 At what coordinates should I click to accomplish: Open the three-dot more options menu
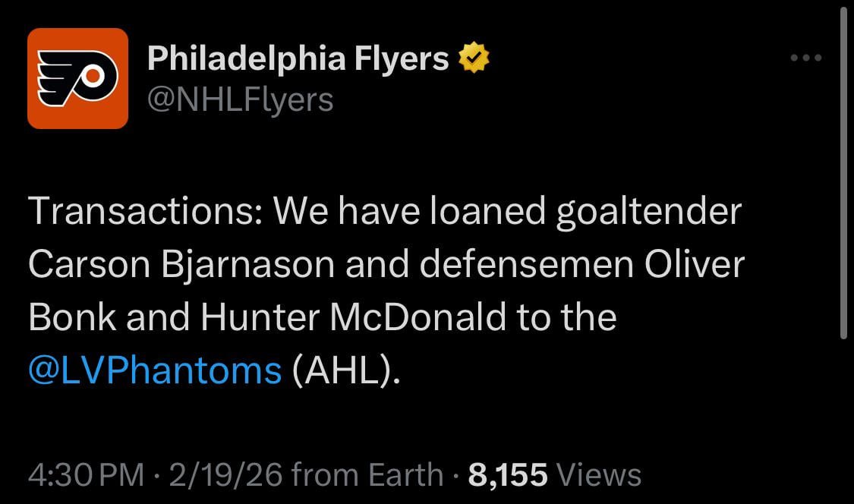click(805, 58)
